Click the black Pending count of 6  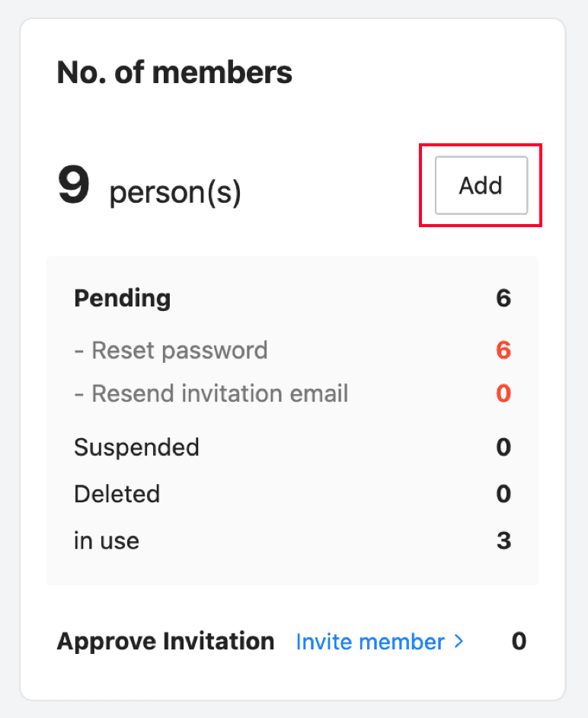pyautogui.click(x=503, y=298)
